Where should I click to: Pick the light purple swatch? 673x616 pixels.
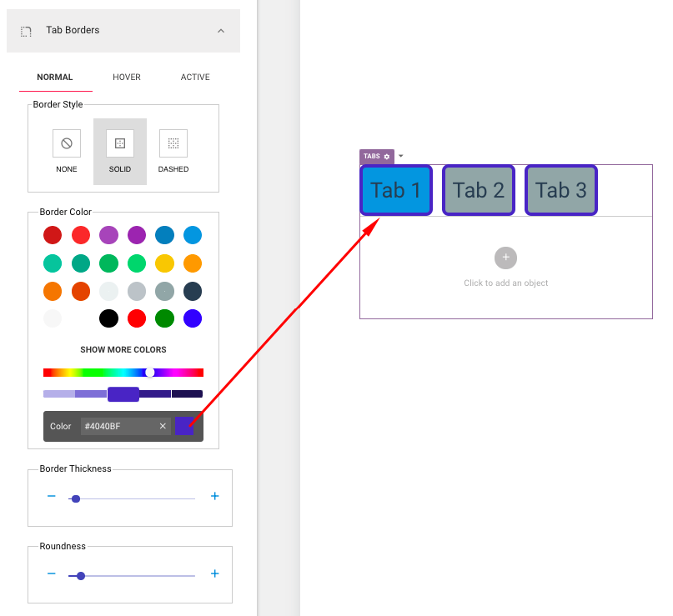coord(108,235)
